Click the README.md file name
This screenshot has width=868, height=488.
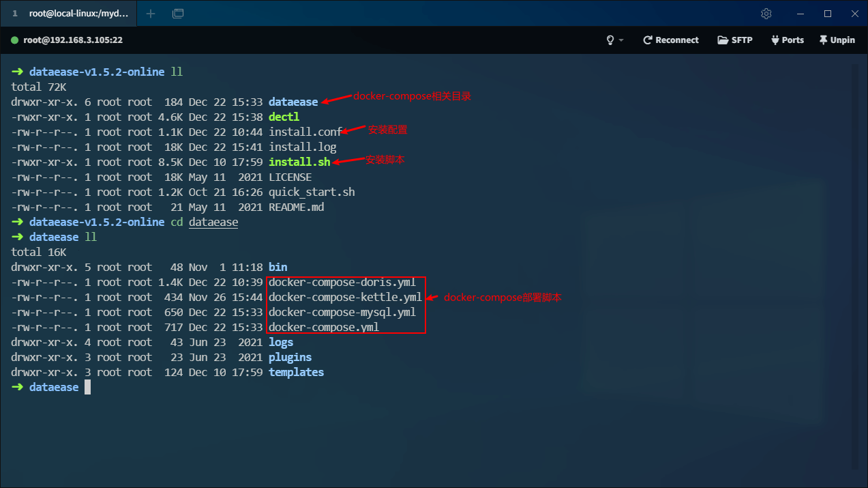[x=296, y=207]
